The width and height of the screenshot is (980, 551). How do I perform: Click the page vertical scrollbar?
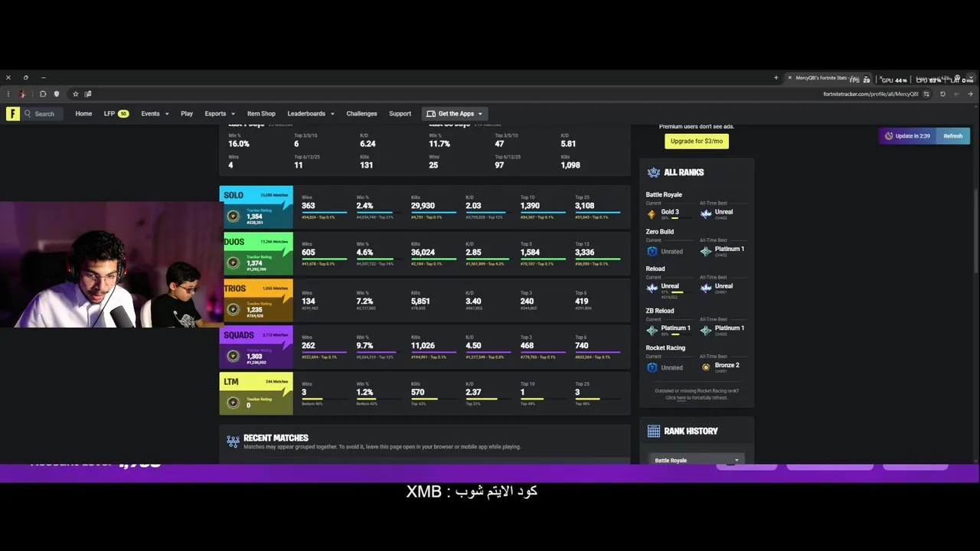[975, 230]
